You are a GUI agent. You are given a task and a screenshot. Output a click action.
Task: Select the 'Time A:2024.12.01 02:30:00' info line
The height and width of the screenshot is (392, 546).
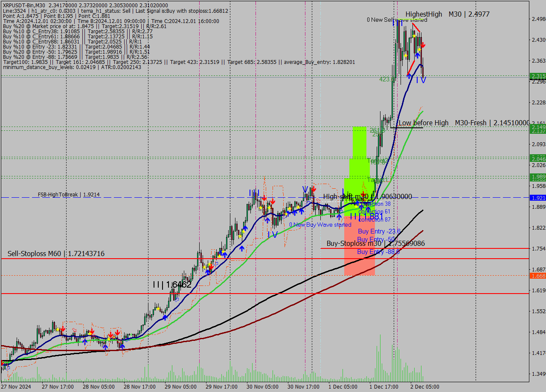(x=111, y=21)
